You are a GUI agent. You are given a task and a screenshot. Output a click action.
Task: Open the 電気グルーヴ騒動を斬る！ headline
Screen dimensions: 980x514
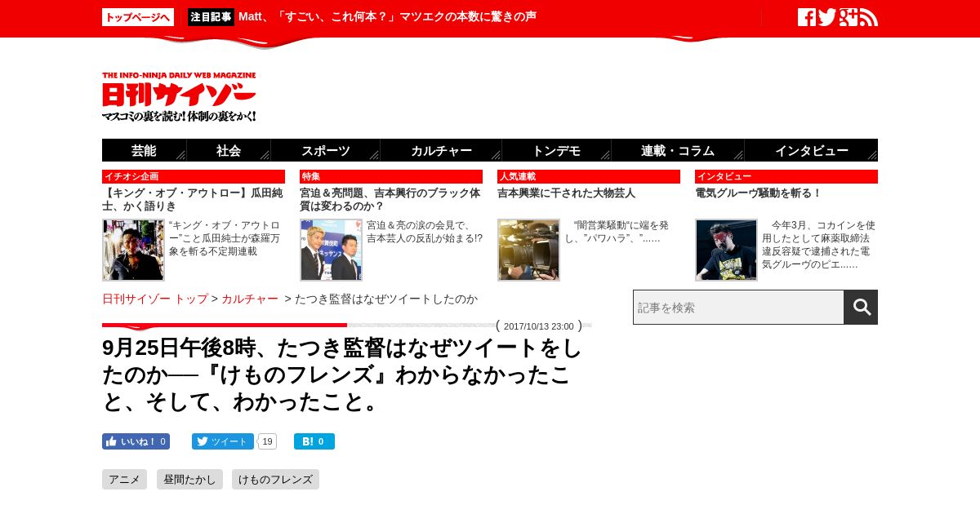pyautogui.click(x=758, y=193)
